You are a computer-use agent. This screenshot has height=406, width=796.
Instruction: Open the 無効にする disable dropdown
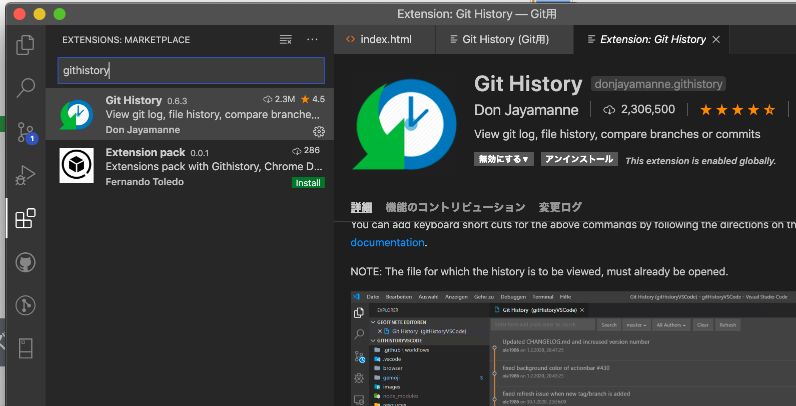[503, 159]
